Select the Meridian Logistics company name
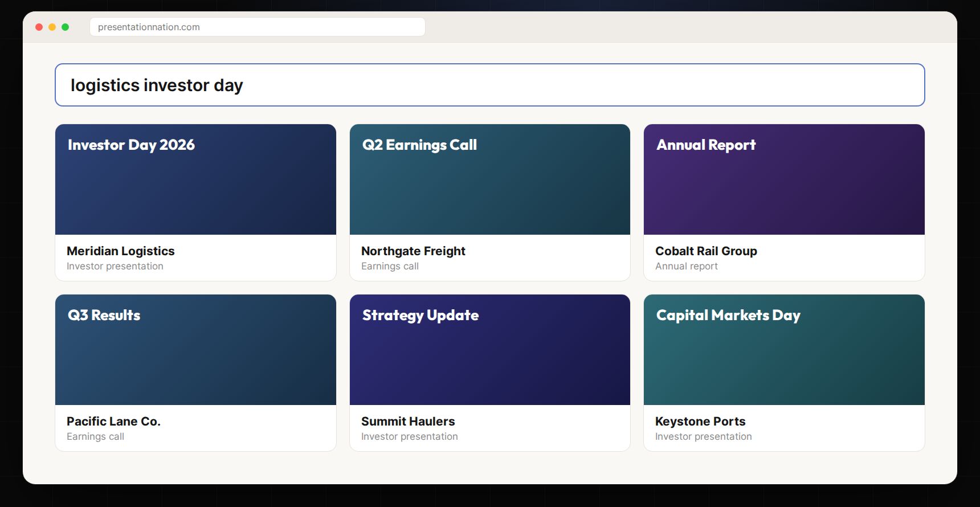The width and height of the screenshot is (980, 507). tap(121, 251)
